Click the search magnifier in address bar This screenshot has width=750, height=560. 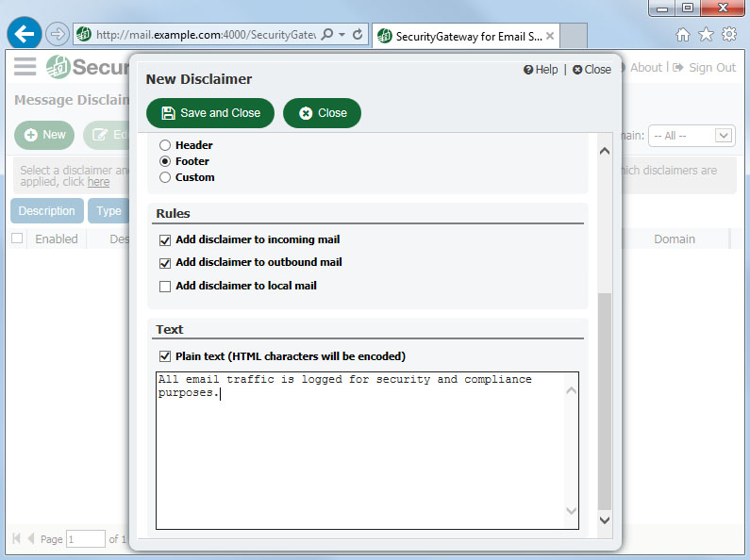[327, 34]
